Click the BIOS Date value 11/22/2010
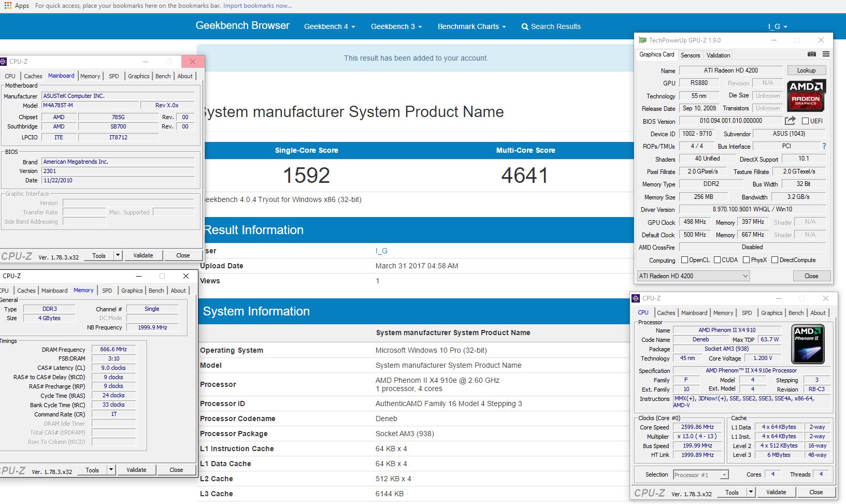Screen dimensions: 846x504 click(x=118, y=180)
